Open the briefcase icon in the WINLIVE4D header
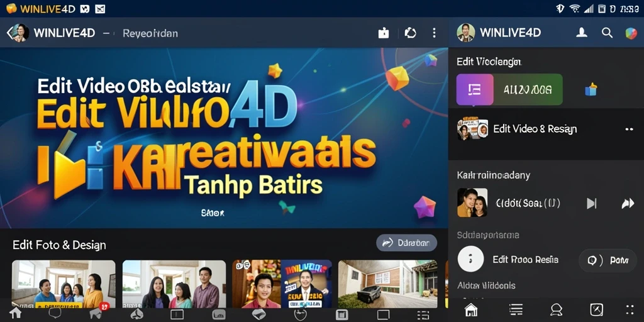 tap(383, 33)
